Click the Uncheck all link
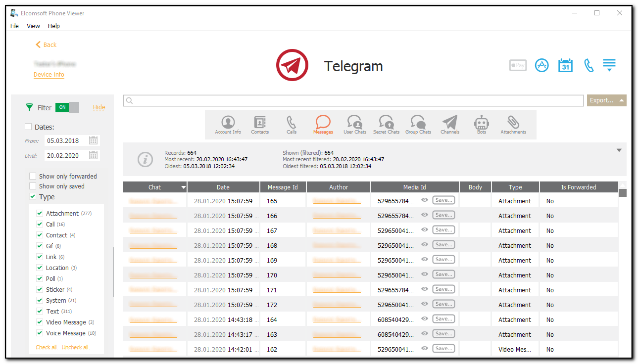This screenshot has width=638, height=364. (75, 347)
